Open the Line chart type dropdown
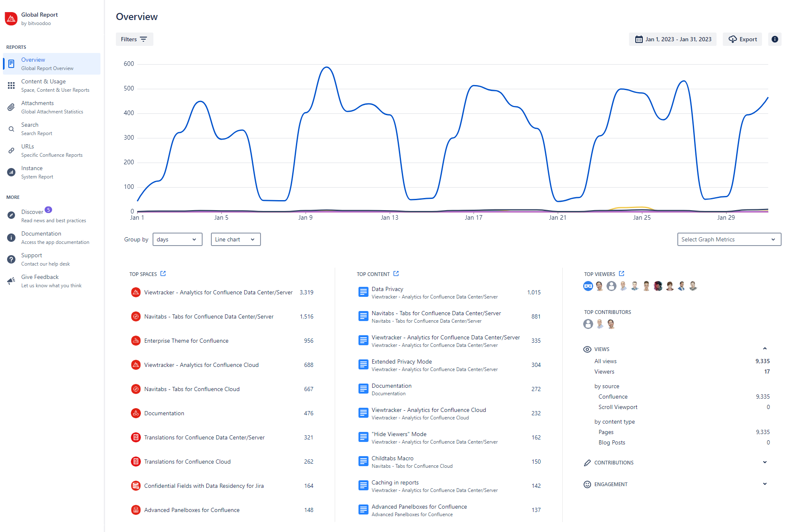The height and width of the screenshot is (532, 792). pos(236,239)
